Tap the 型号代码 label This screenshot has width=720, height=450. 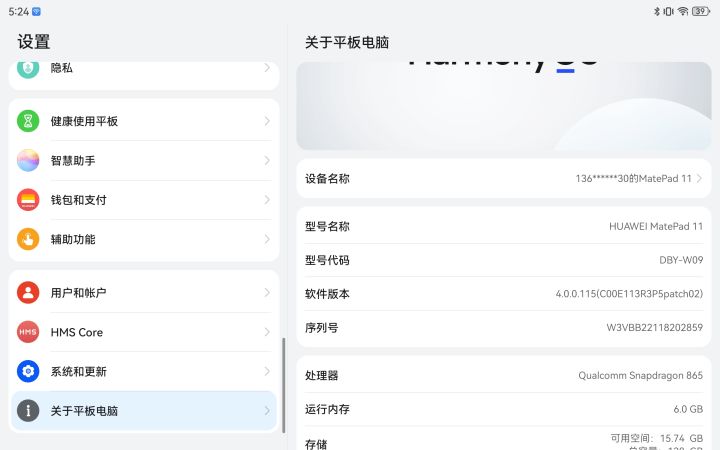pyautogui.click(x=327, y=260)
